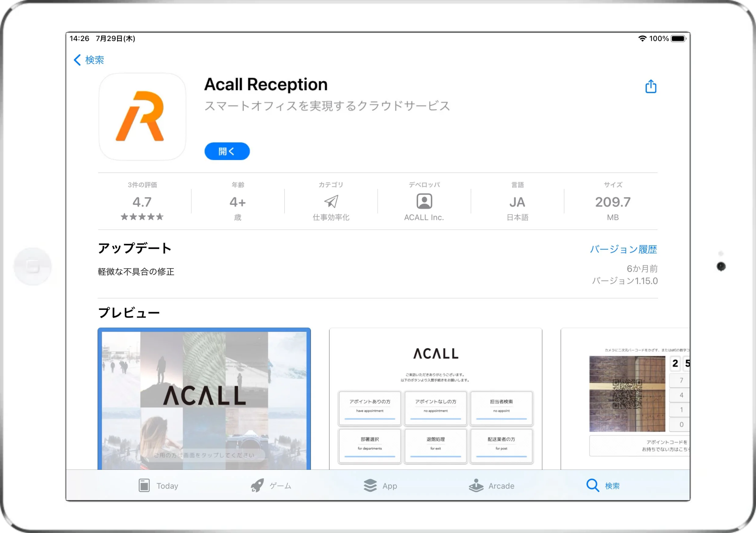
Task: Open the バージョン履歴 link
Action: coord(623,249)
